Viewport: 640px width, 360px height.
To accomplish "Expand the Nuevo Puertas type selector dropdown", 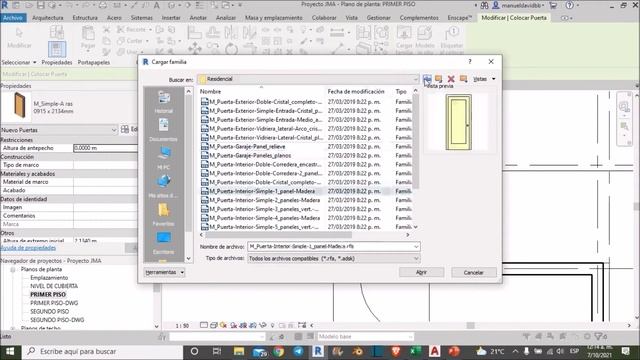I will pyautogui.click(x=114, y=130).
